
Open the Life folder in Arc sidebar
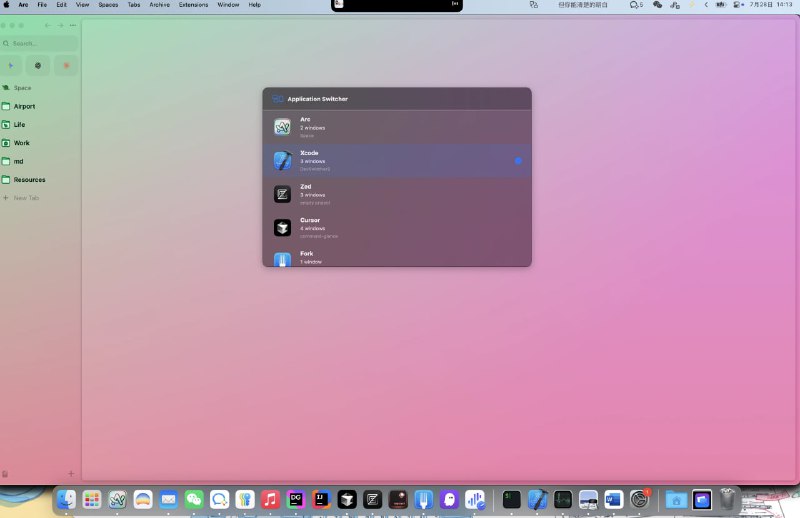[x=40, y=125]
